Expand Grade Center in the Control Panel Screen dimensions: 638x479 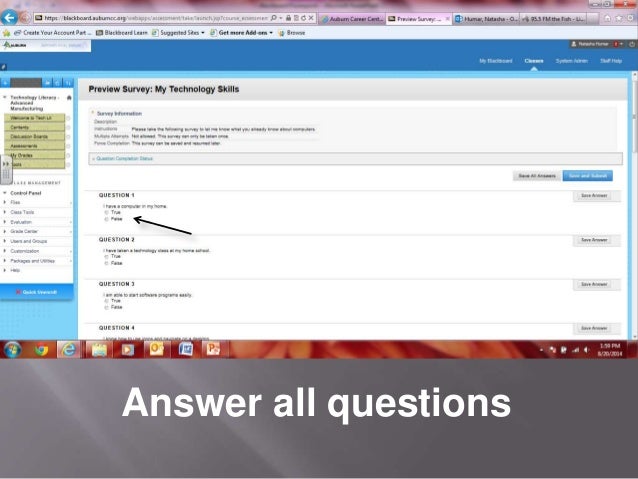[x=5, y=231]
